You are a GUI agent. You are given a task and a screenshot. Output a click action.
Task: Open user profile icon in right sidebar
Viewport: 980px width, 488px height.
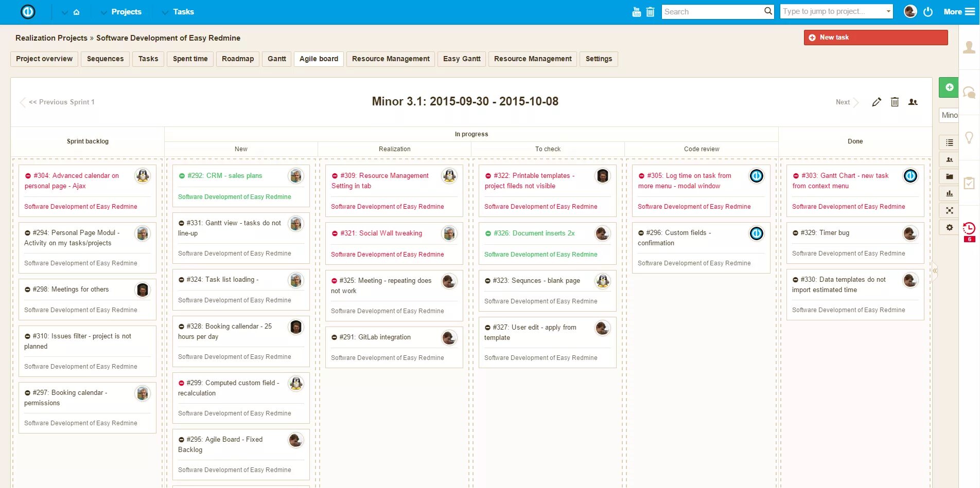pyautogui.click(x=969, y=47)
